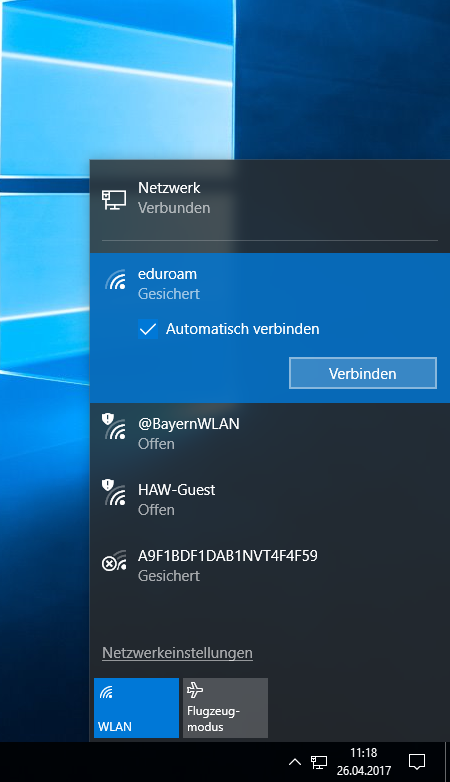The image size is (450, 782).
Task: Show hidden tray icons with chevron
Action: [295, 762]
